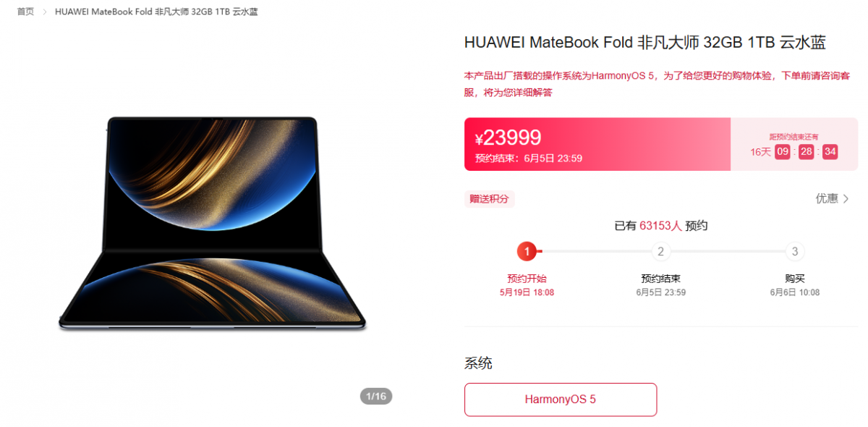The width and height of the screenshot is (868, 427).
Task: Open the MateBook Fold breadcrumb link
Action: coord(156,12)
